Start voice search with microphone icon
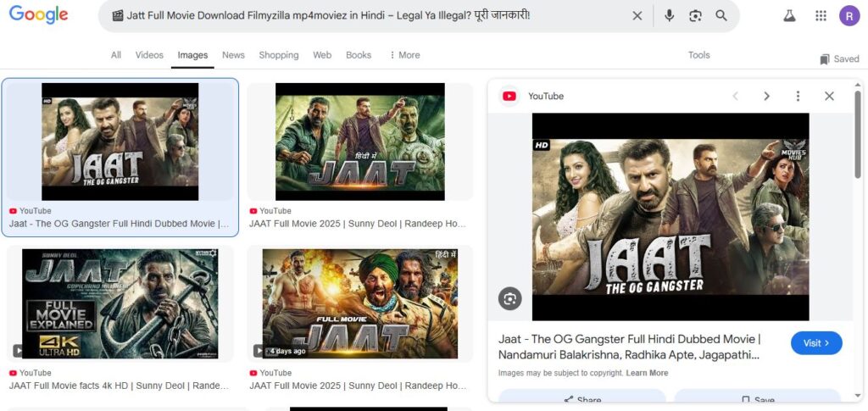 [x=669, y=15]
